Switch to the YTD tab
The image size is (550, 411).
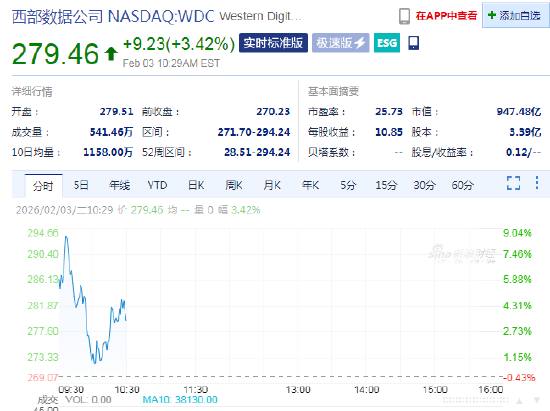coord(157,185)
